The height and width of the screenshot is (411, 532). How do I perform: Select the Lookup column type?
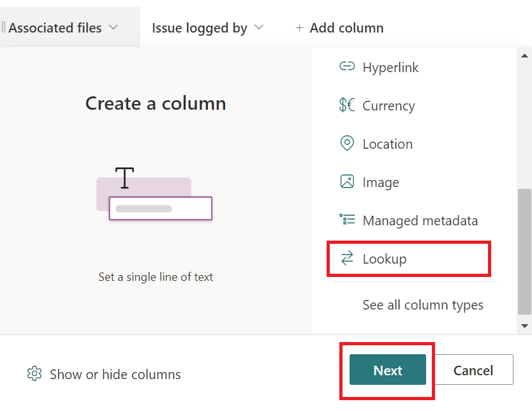click(385, 258)
